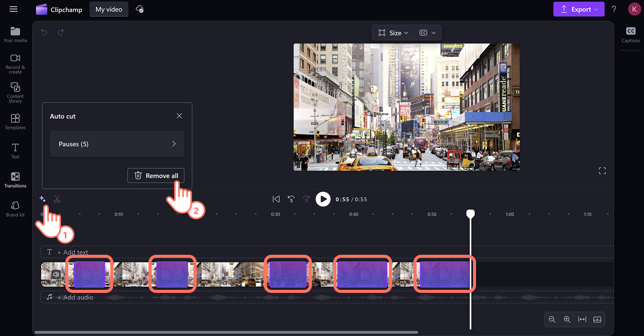The height and width of the screenshot is (336, 644).
Task: Toggle fullscreen preview
Action: [x=602, y=171]
